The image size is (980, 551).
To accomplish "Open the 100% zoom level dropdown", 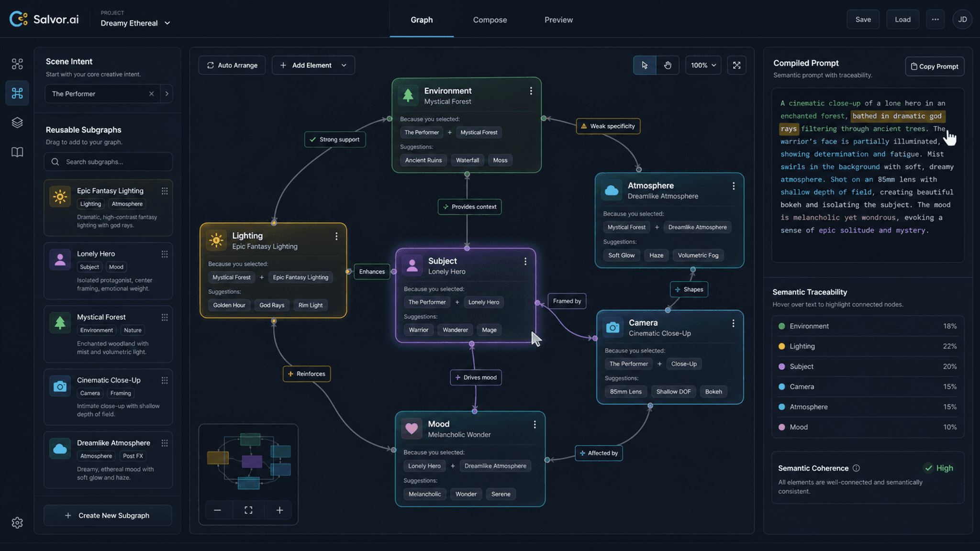I will click(703, 65).
